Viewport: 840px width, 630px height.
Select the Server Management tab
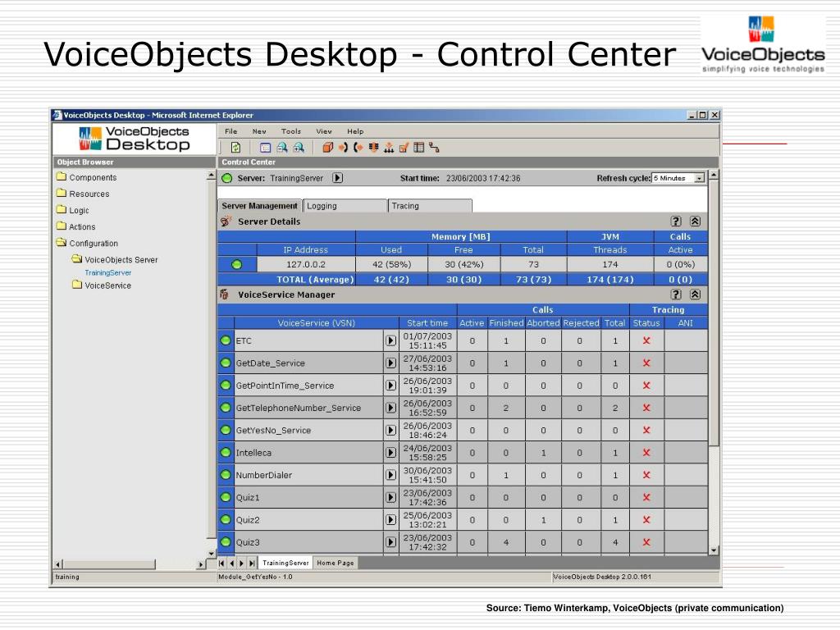pos(260,206)
